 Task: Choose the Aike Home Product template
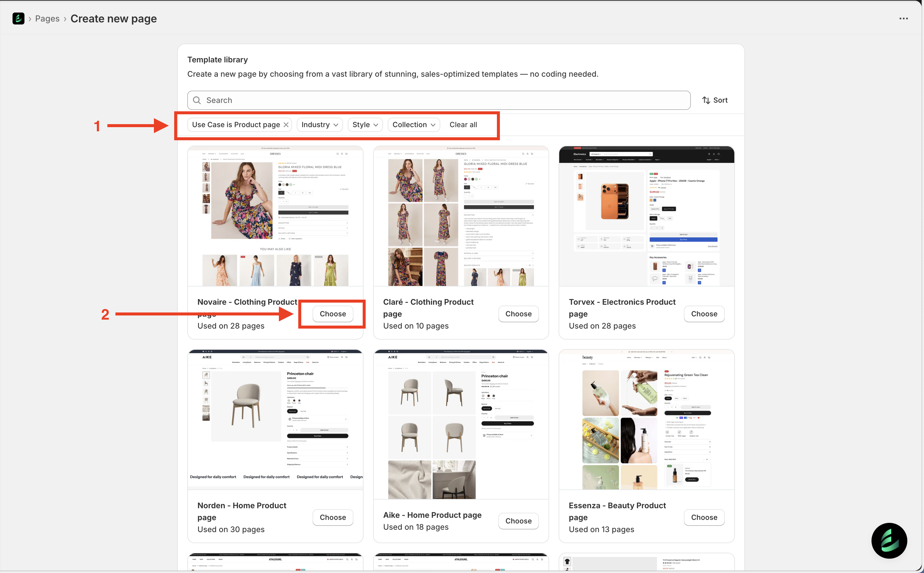pos(518,521)
